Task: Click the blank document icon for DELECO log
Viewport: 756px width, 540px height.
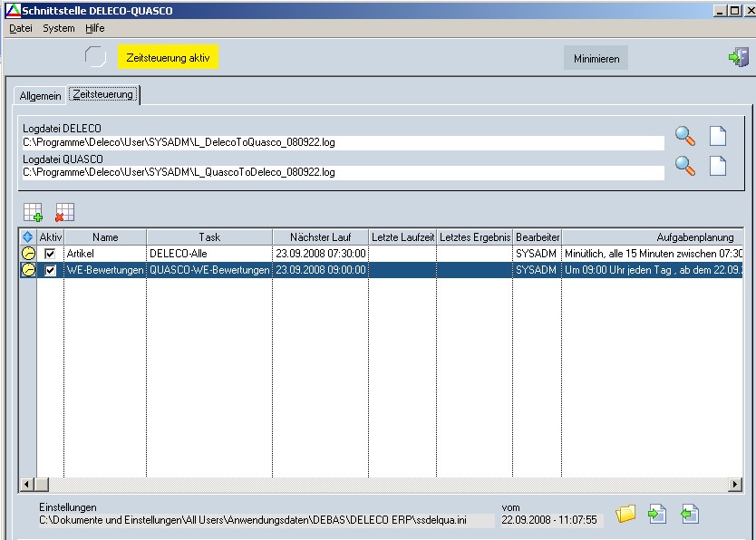Action: click(x=718, y=136)
